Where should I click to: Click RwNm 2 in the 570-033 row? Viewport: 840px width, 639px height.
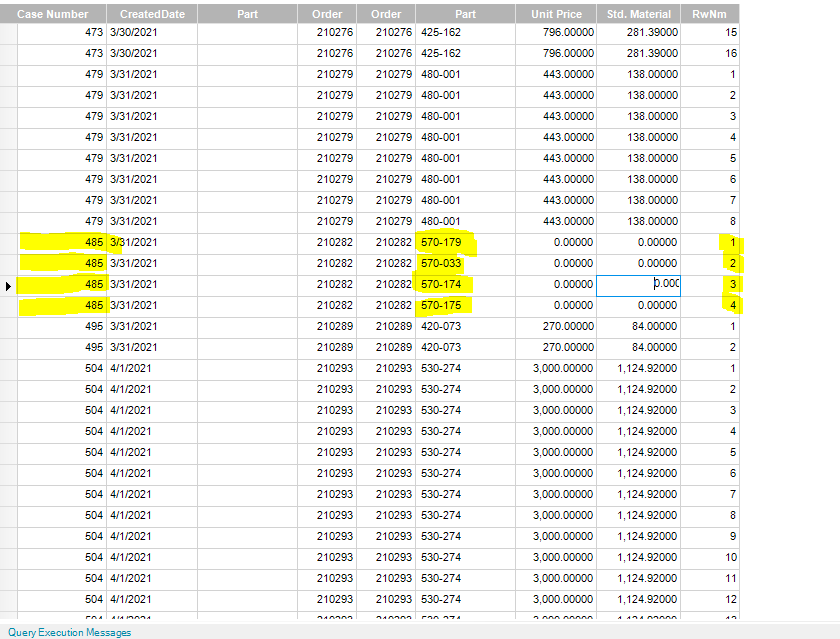click(x=710, y=264)
